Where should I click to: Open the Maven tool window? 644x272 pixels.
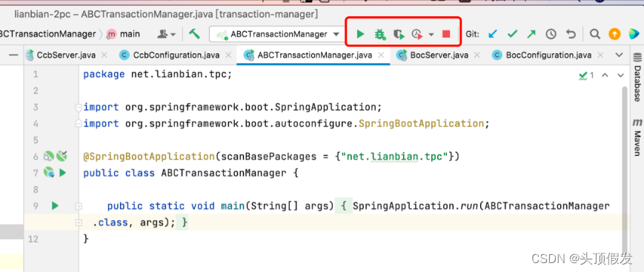point(637,138)
